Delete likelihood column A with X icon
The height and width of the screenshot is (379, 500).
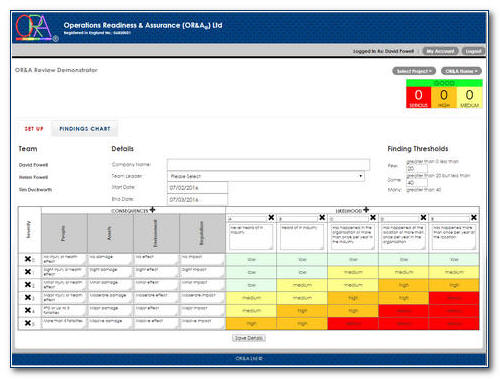tap(271, 218)
